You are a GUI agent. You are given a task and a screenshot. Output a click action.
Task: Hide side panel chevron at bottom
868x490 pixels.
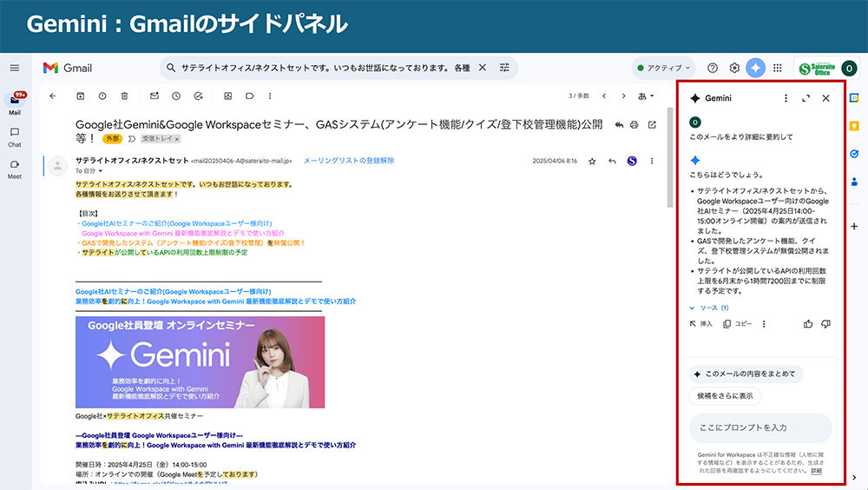[854, 477]
